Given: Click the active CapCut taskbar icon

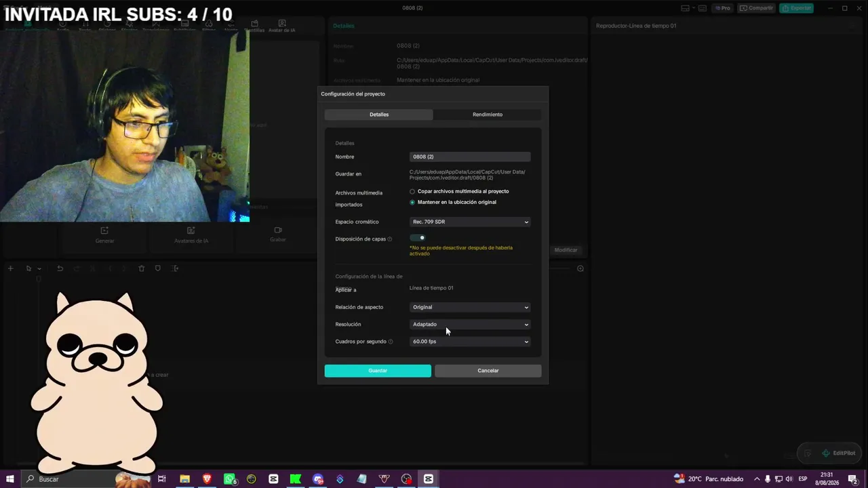Looking at the screenshot, I should click(x=429, y=479).
